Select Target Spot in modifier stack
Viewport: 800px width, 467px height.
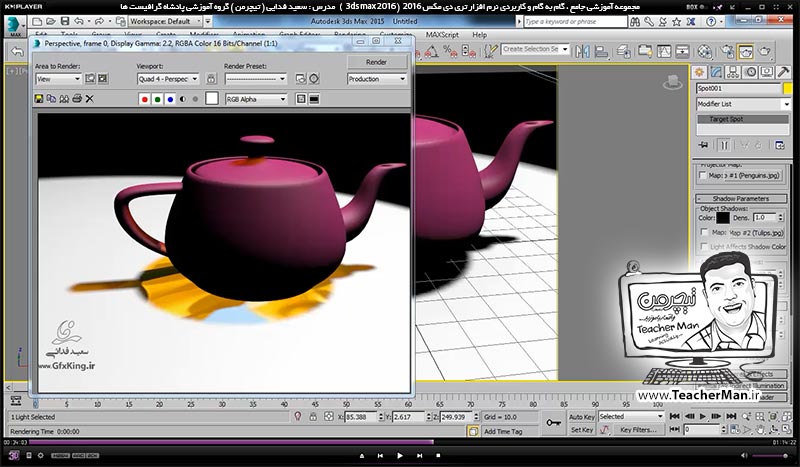(x=743, y=119)
